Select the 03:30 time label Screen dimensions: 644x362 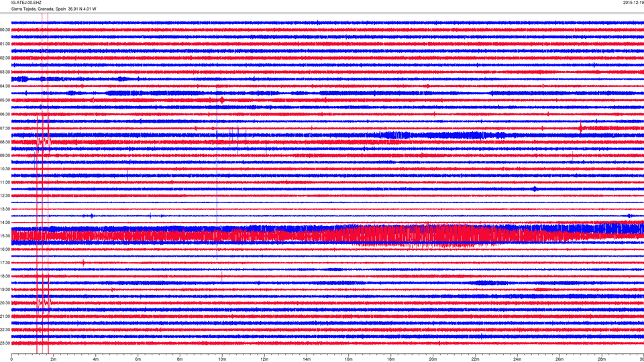[x=5, y=72]
